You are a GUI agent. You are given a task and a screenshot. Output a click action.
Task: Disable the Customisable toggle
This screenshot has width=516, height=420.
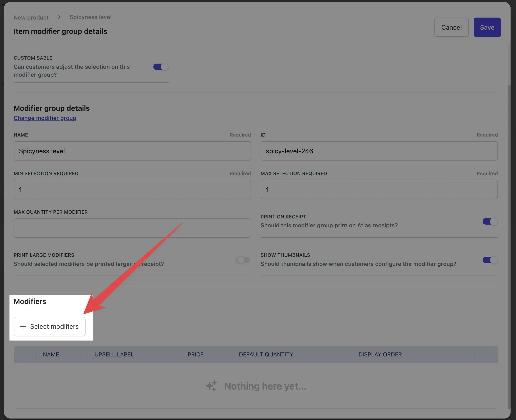pos(161,67)
